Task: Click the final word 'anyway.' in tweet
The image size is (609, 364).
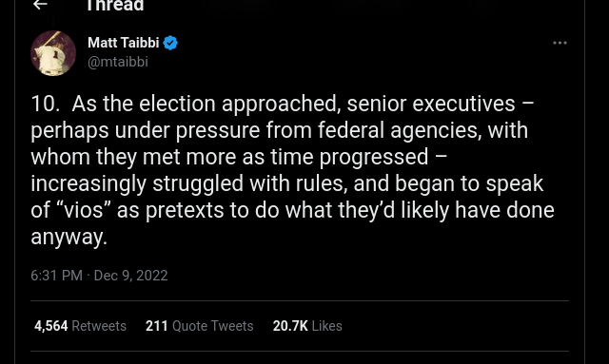Action: point(69,237)
